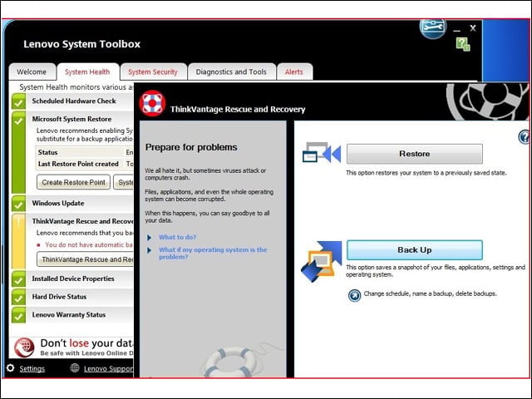The height and width of the screenshot is (399, 532).
Task: Click the Lenovo toolbox wrench icon
Action: (432, 28)
